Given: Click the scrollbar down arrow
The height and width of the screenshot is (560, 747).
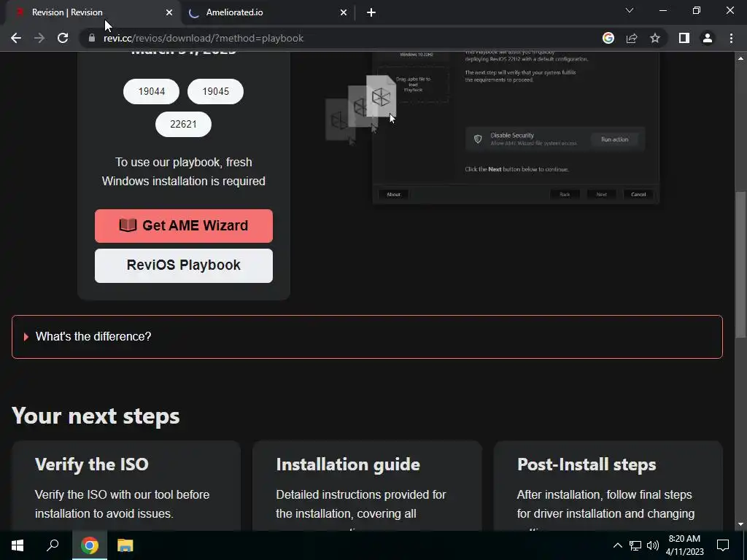Looking at the screenshot, I should point(740,524).
